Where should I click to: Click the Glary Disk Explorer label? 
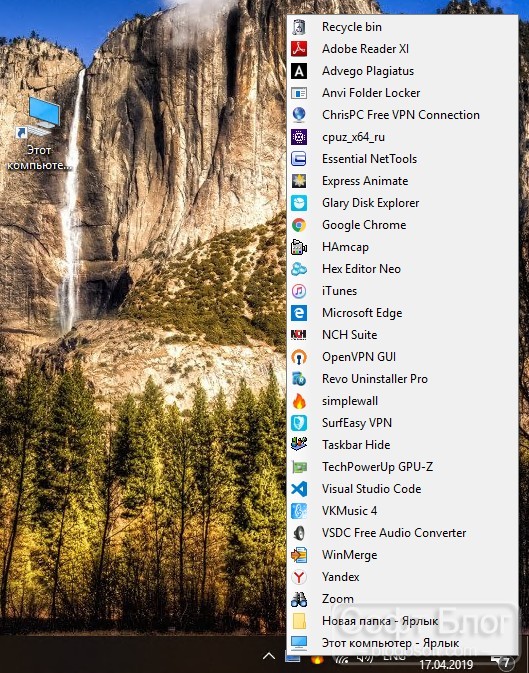pyautogui.click(x=371, y=203)
